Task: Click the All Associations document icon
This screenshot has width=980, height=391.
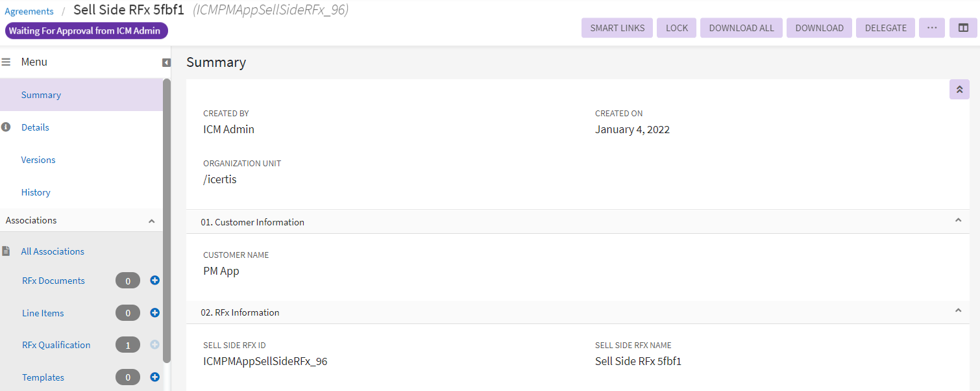Action: tap(6, 251)
